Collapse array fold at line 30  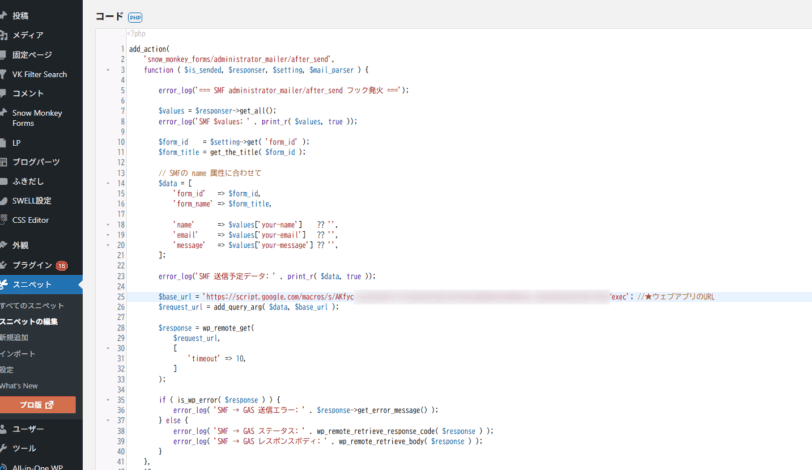108,348
